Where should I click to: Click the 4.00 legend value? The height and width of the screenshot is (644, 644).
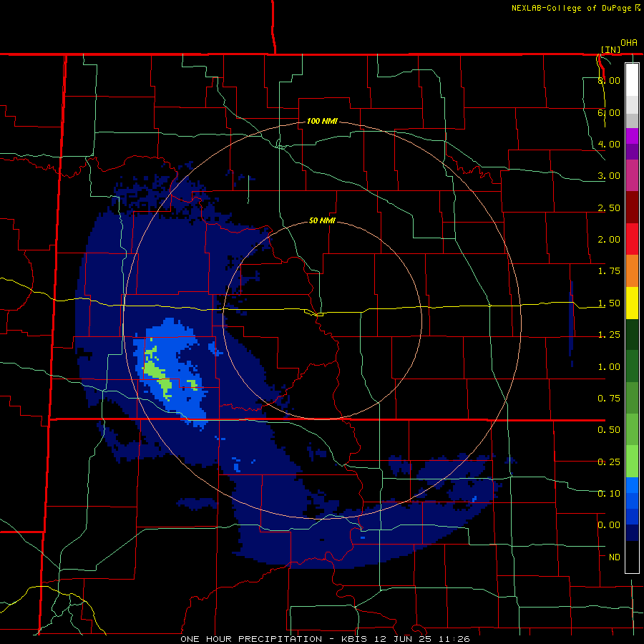[x=609, y=144]
